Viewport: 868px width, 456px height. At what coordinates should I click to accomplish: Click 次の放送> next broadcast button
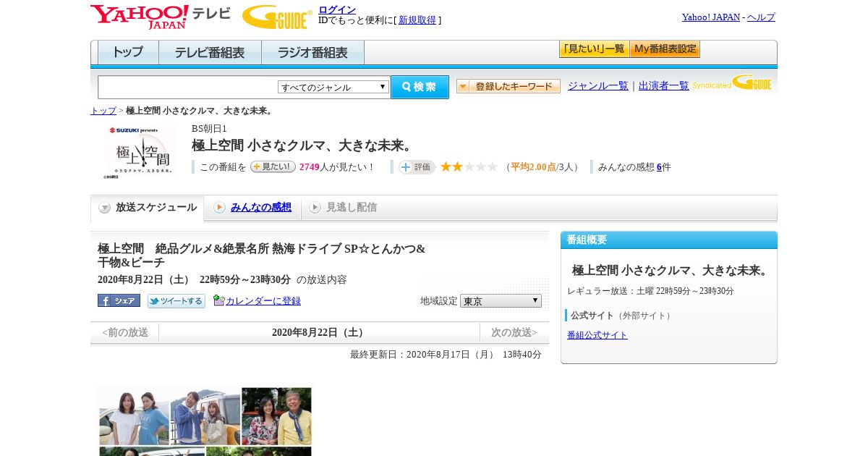click(x=514, y=332)
